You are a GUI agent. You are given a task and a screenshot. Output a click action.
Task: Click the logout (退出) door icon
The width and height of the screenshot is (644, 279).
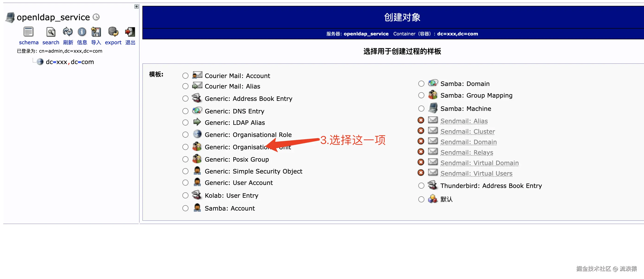(130, 32)
